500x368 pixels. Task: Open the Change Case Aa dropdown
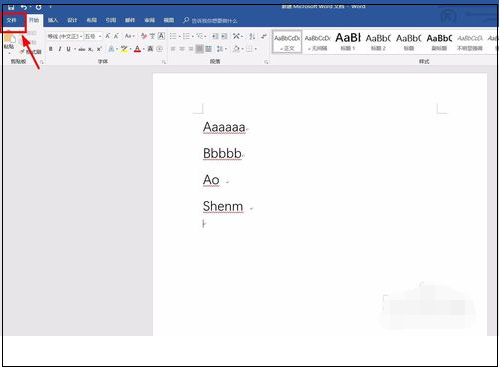(x=129, y=36)
